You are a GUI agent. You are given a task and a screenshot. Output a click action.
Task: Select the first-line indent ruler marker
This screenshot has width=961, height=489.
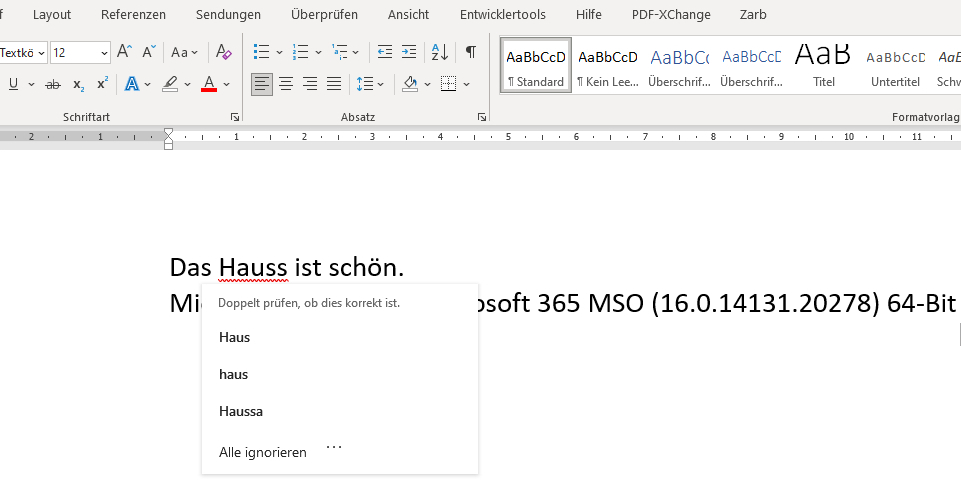click(x=169, y=132)
